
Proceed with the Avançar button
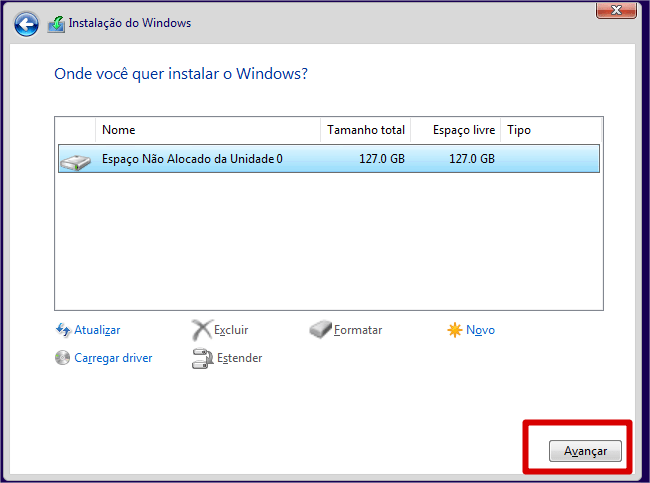(x=585, y=451)
